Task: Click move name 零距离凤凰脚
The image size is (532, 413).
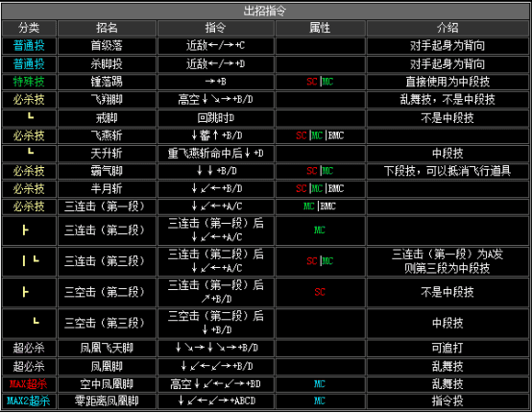Action: point(107,401)
